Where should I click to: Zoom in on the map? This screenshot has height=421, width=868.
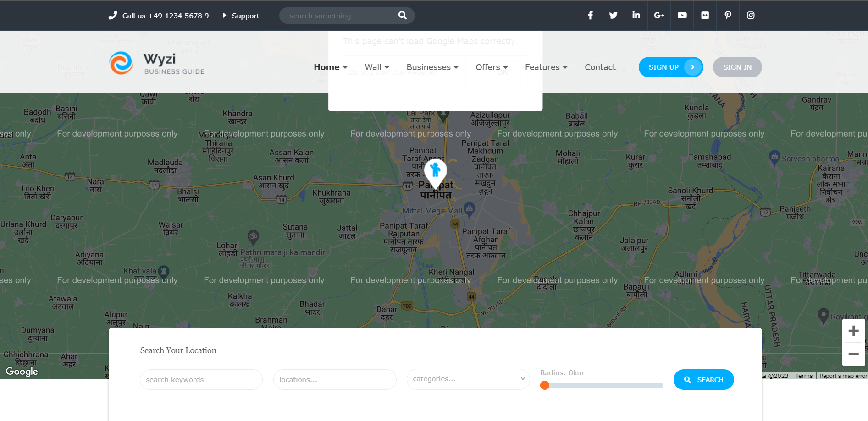tap(853, 331)
